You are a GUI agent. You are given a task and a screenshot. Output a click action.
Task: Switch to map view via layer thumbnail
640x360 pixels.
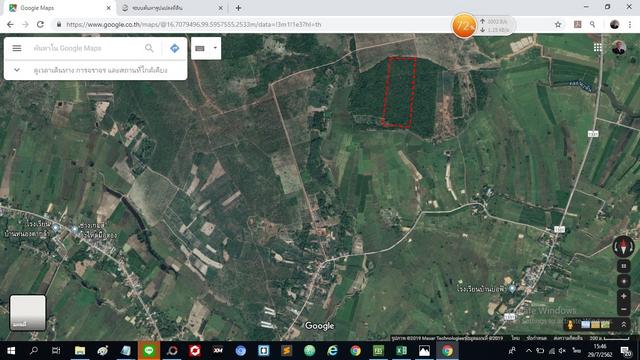point(28,312)
